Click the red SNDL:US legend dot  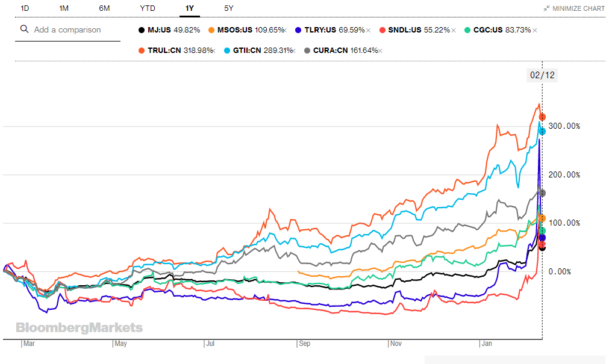click(382, 30)
